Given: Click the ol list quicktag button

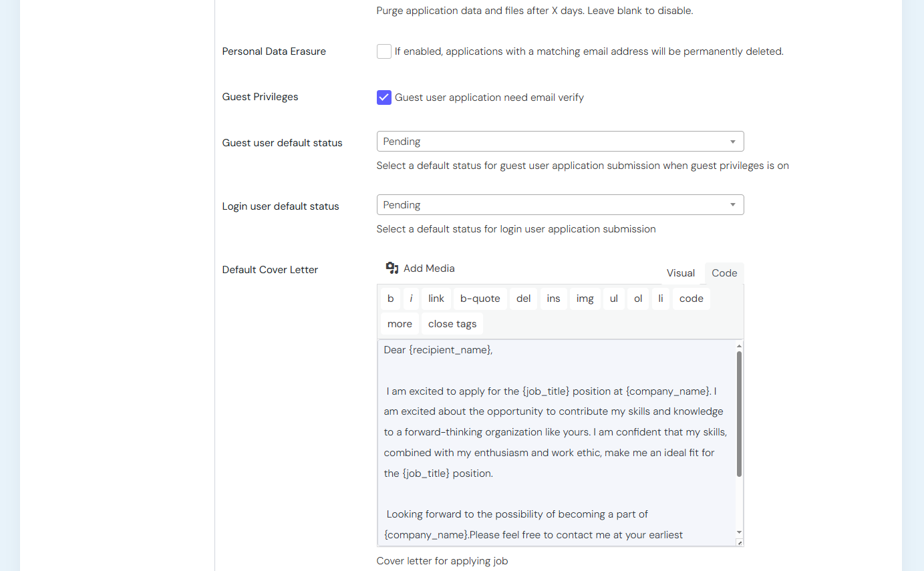Looking at the screenshot, I should click(x=638, y=299).
